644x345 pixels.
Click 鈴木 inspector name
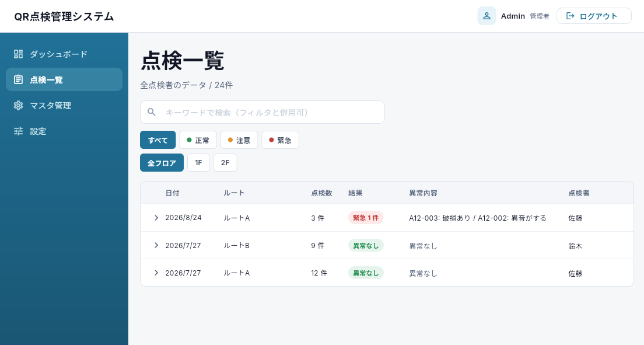pos(575,246)
